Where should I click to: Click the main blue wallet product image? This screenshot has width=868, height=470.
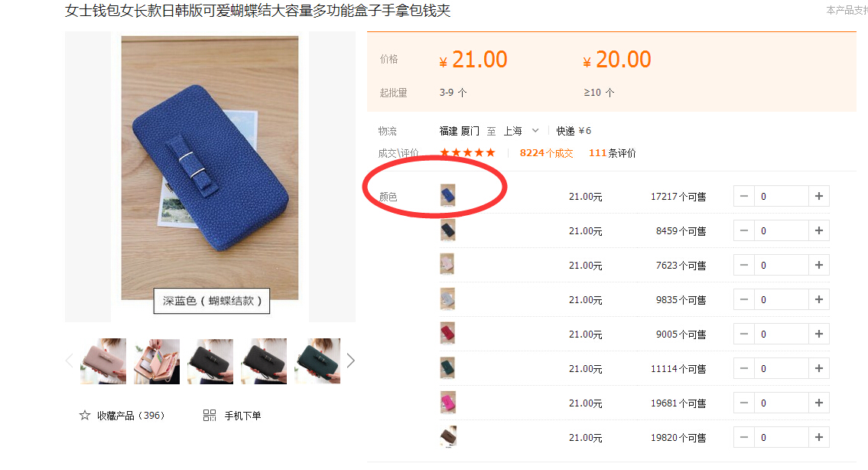(210, 168)
